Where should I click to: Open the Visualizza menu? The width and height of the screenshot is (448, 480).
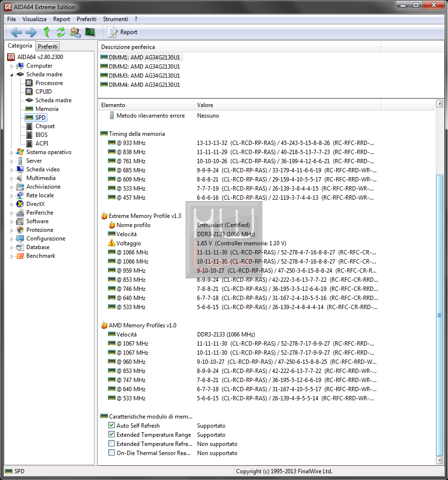tap(34, 19)
